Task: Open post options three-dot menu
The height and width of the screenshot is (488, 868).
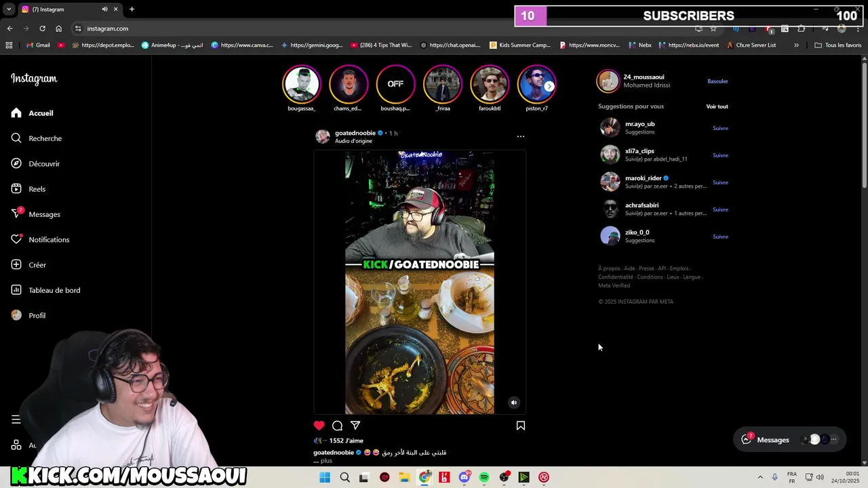Action: [521, 136]
